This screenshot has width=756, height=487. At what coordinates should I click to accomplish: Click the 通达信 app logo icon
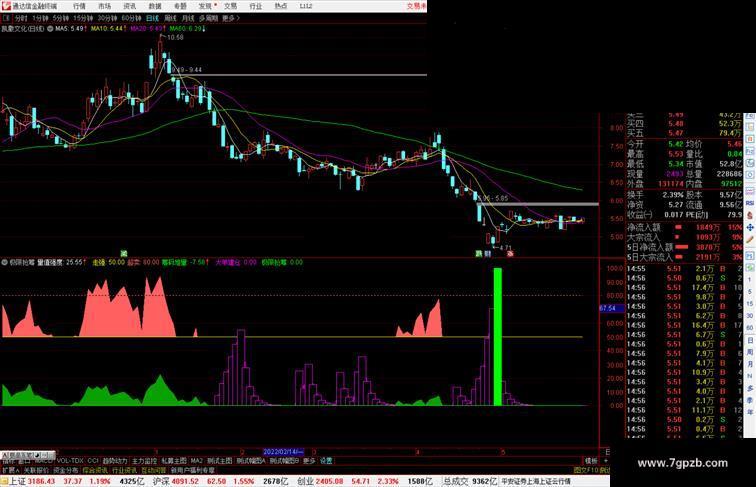pos(6,6)
